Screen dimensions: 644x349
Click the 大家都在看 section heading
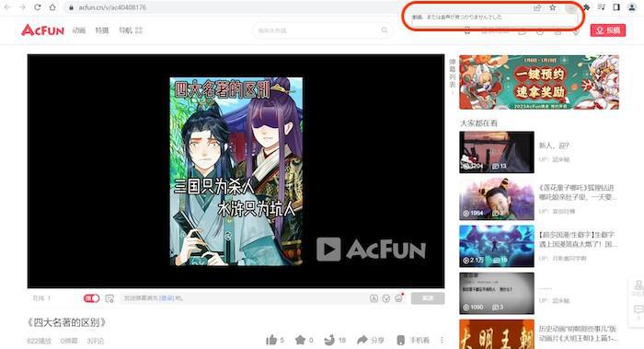pyautogui.click(x=478, y=122)
